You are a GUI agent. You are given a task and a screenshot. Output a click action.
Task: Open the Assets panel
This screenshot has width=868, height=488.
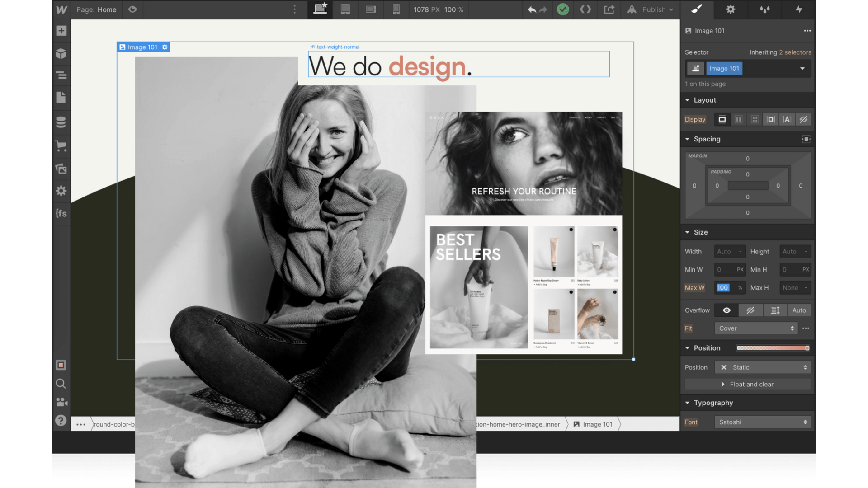(61, 169)
